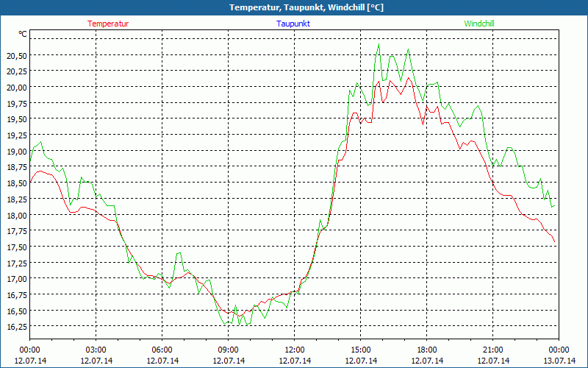Click the °C unit label
The height and width of the screenshot is (368, 588).
[23, 34]
